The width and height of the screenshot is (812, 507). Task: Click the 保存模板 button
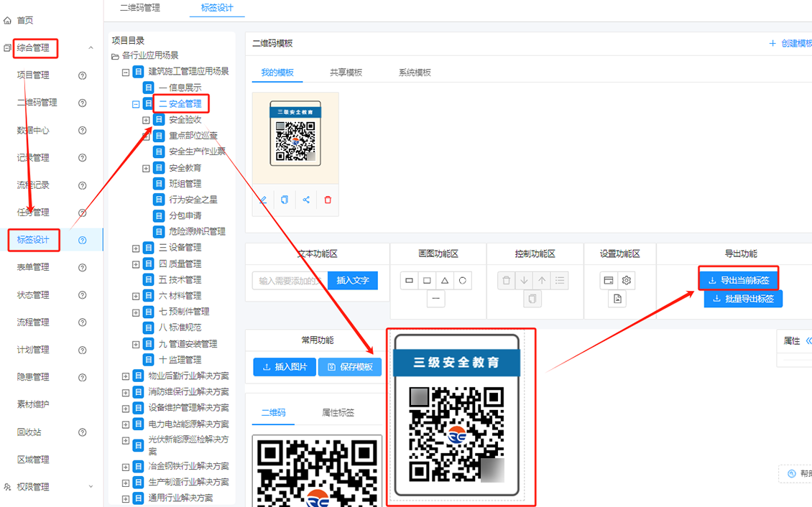(x=350, y=367)
